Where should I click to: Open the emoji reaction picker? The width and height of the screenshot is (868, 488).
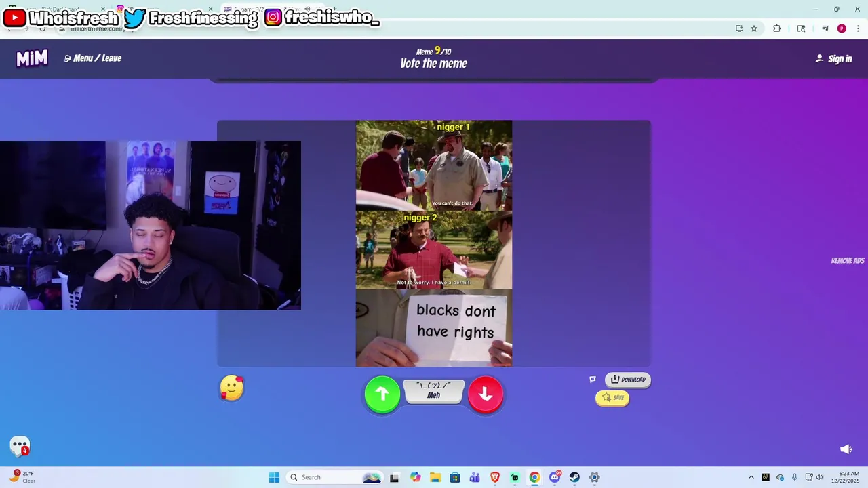pyautogui.click(x=232, y=388)
